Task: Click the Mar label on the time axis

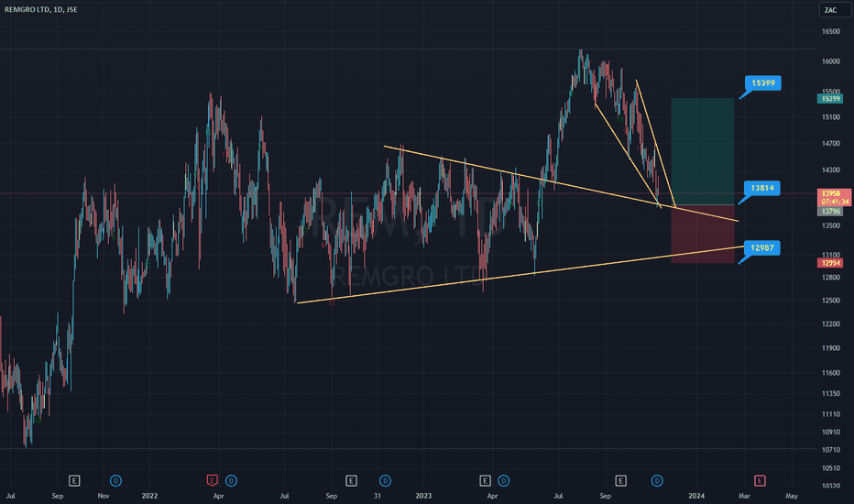Action: (x=744, y=496)
